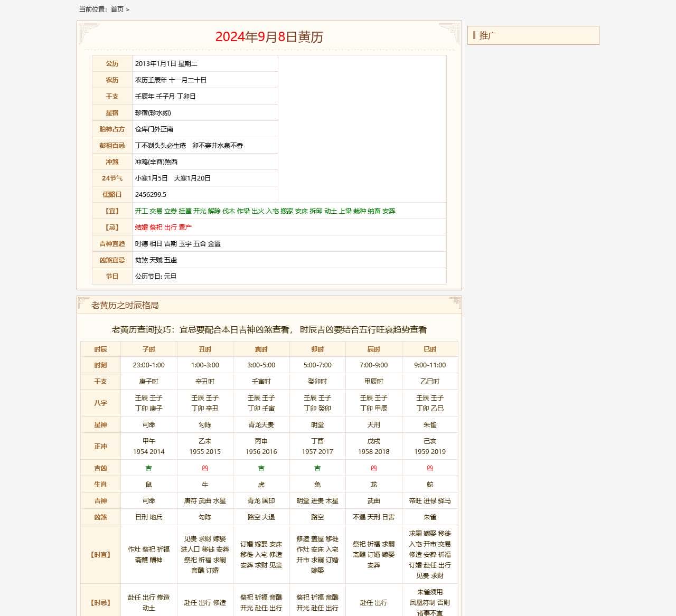676x616 pixels.
Task: Select the 巳时 column header
Action: (430, 349)
